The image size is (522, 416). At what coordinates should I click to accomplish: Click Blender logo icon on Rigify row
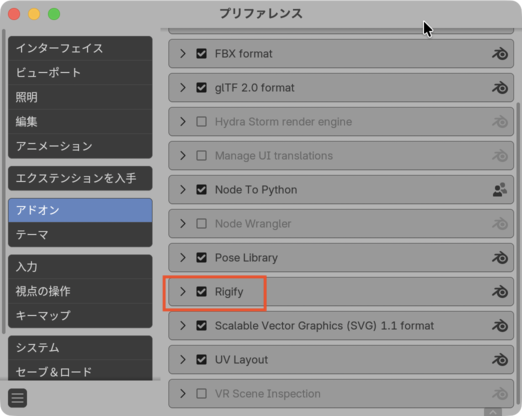pos(500,292)
